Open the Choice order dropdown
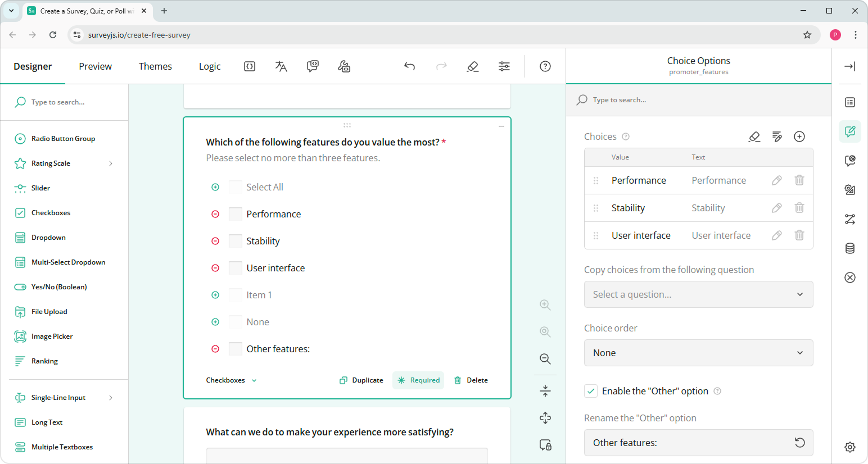Image resolution: width=868 pixels, height=464 pixels. click(x=698, y=352)
